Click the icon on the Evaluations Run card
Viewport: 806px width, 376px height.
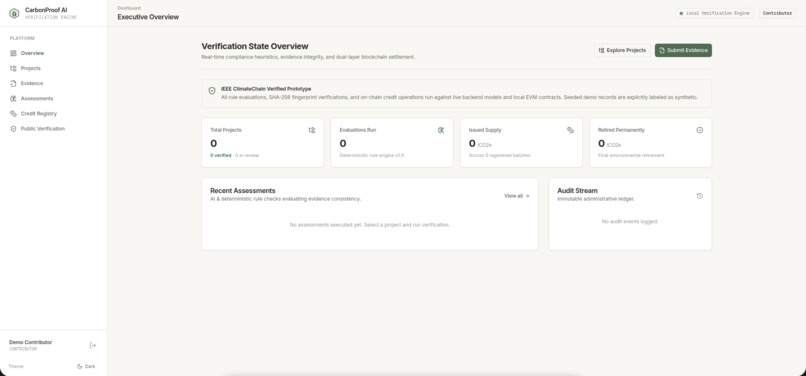coord(441,130)
